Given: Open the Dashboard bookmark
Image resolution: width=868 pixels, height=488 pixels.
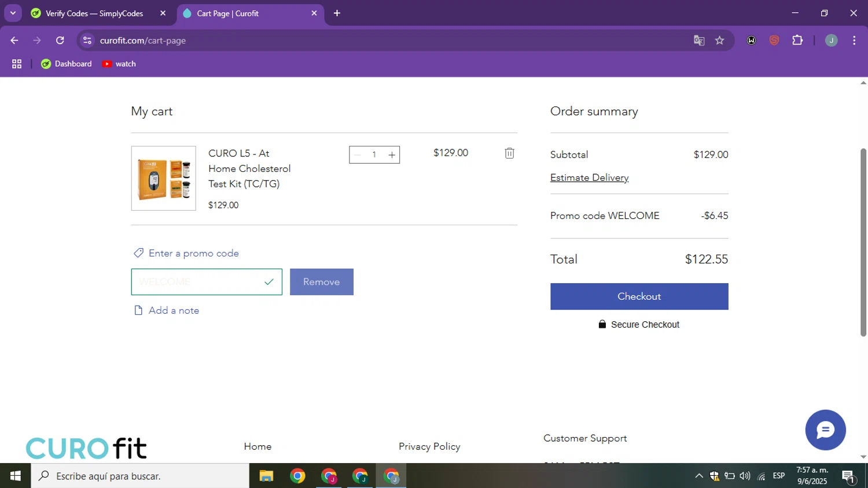Looking at the screenshot, I should tap(67, 64).
